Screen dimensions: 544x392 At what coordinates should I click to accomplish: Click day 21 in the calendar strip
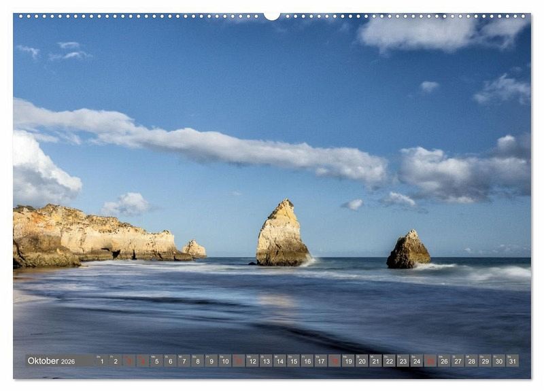[x=375, y=361]
